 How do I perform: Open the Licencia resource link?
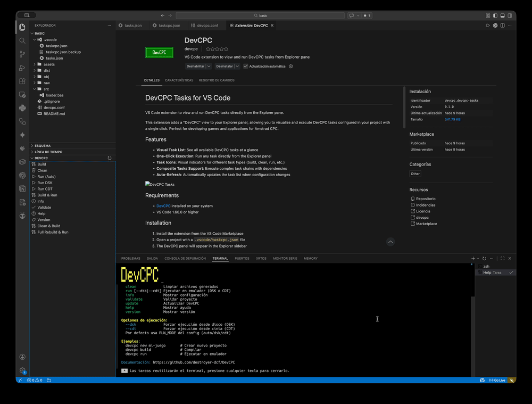point(423,211)
